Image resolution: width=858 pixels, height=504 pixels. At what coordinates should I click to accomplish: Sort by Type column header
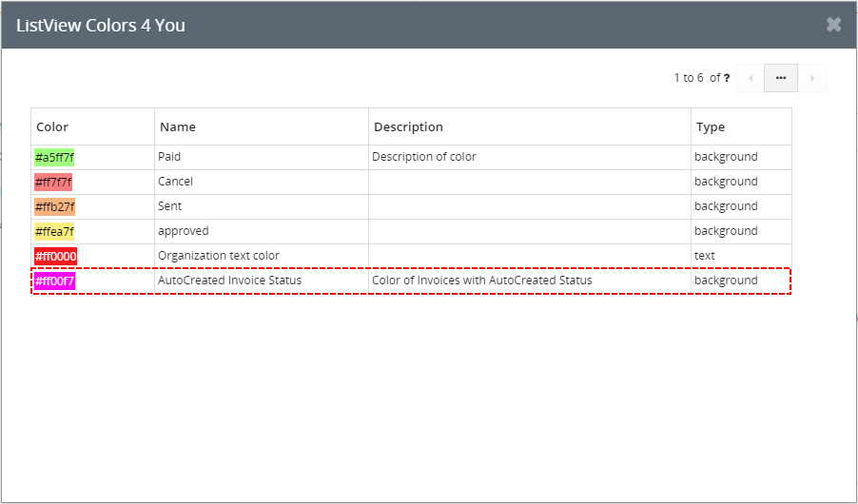click(x=710, y=126)
